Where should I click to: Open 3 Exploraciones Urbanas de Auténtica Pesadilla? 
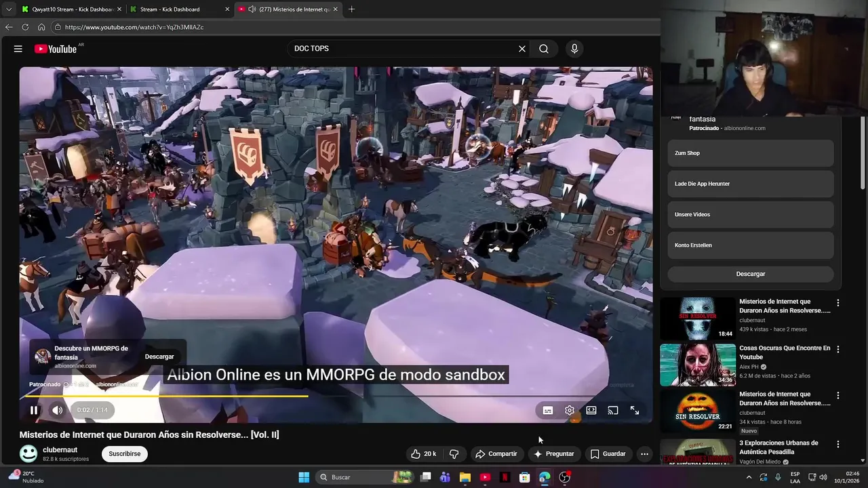pos(784,447)
